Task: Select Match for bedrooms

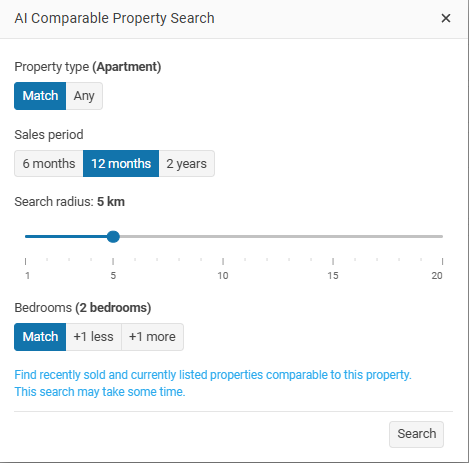Action: click(x=40, y=337)
